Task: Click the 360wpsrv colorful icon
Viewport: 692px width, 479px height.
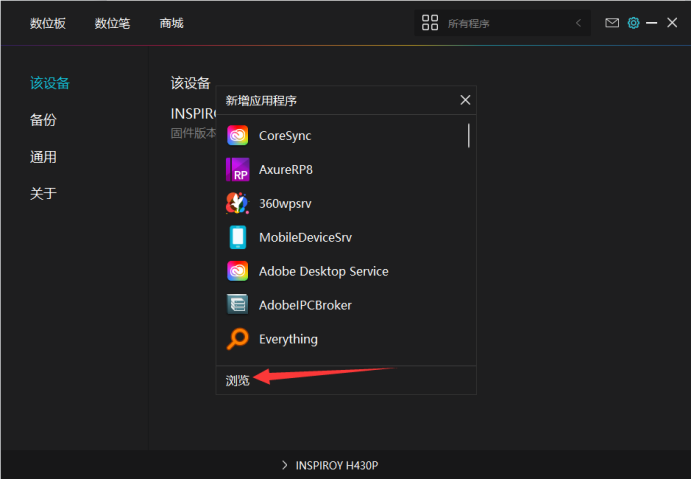Action: (x=237, y=203)
